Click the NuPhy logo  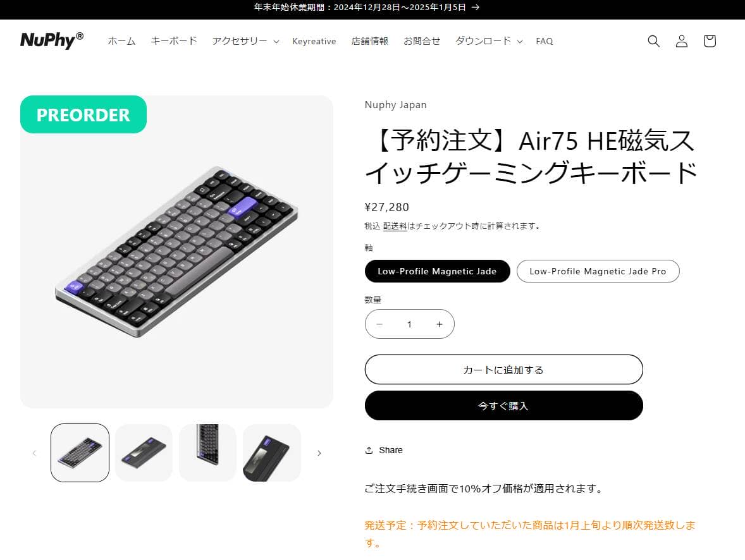[x=52, y=41]
